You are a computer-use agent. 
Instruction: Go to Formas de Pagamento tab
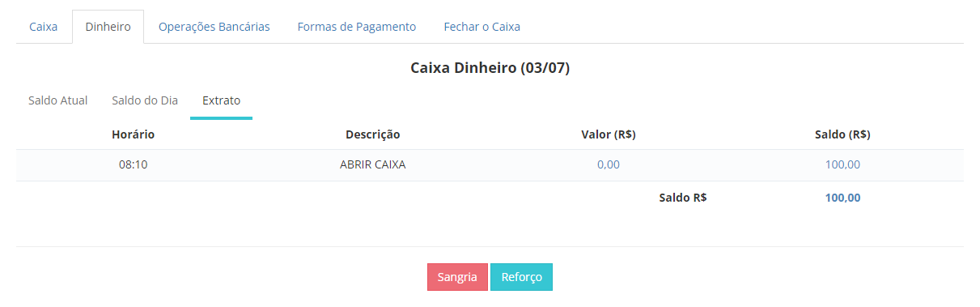tap(357, 27)
